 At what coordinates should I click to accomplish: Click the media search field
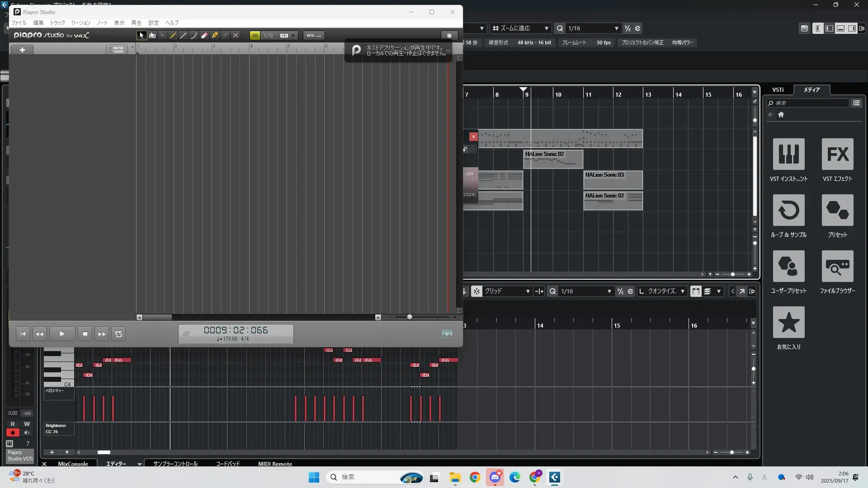click(x=810, y=103)
